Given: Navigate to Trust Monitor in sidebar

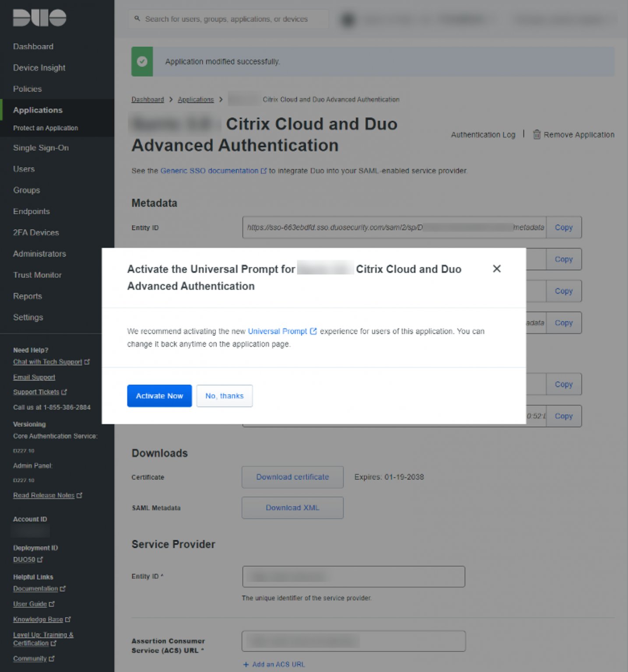Looking at the screenshot, I should (x=37, y=275).
